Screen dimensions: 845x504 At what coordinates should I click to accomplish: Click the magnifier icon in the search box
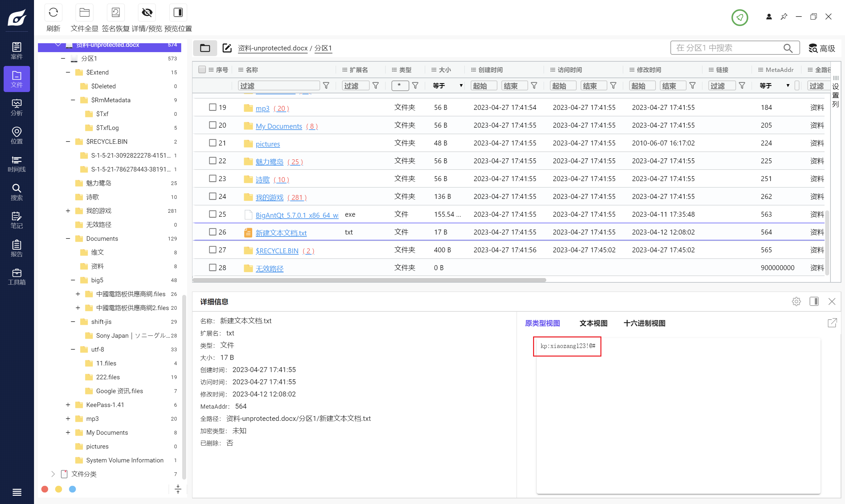pyautogui.click(x=788, y=48)
